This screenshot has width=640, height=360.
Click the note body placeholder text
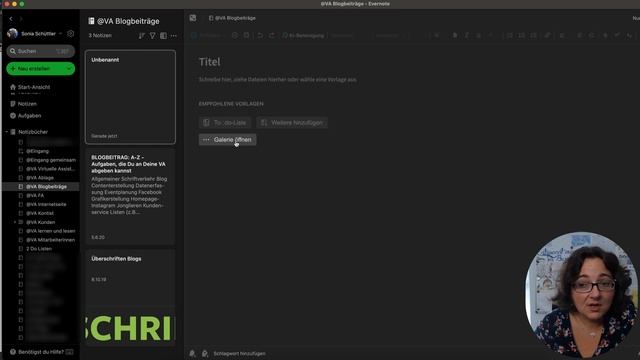[278, 80]
